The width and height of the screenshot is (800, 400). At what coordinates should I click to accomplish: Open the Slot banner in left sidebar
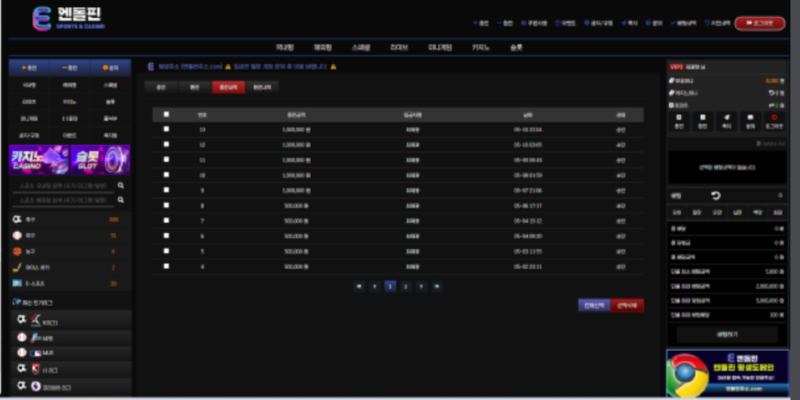(101, 160)
